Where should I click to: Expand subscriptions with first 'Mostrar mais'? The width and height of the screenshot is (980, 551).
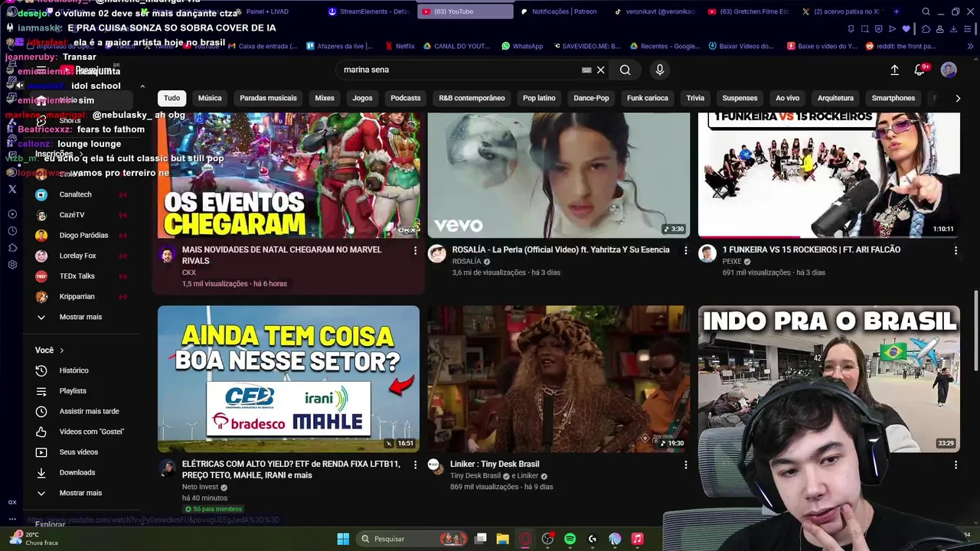pos(80,317)
